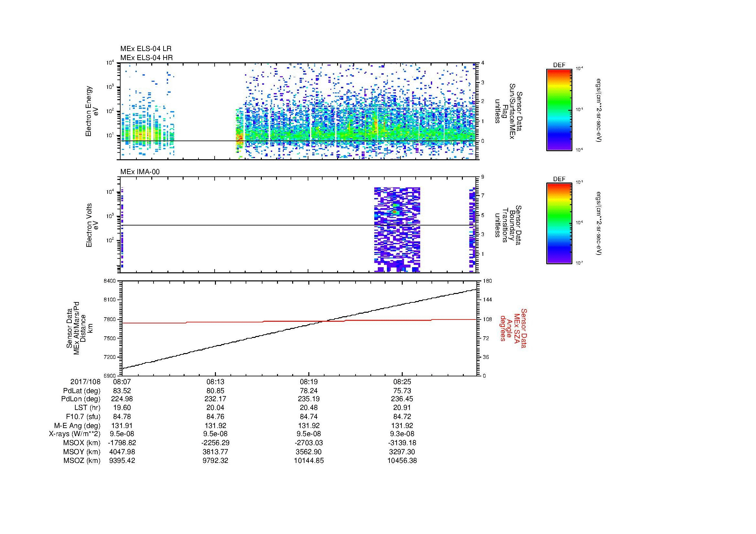Click the MSOY (km) row label

[x=82, y=452]
